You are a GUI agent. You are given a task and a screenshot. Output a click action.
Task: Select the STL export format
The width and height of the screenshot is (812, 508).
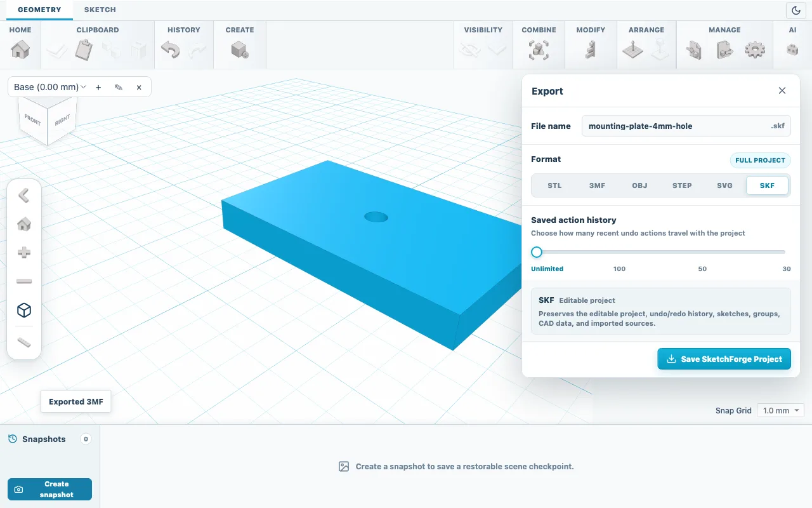point(554,185)
